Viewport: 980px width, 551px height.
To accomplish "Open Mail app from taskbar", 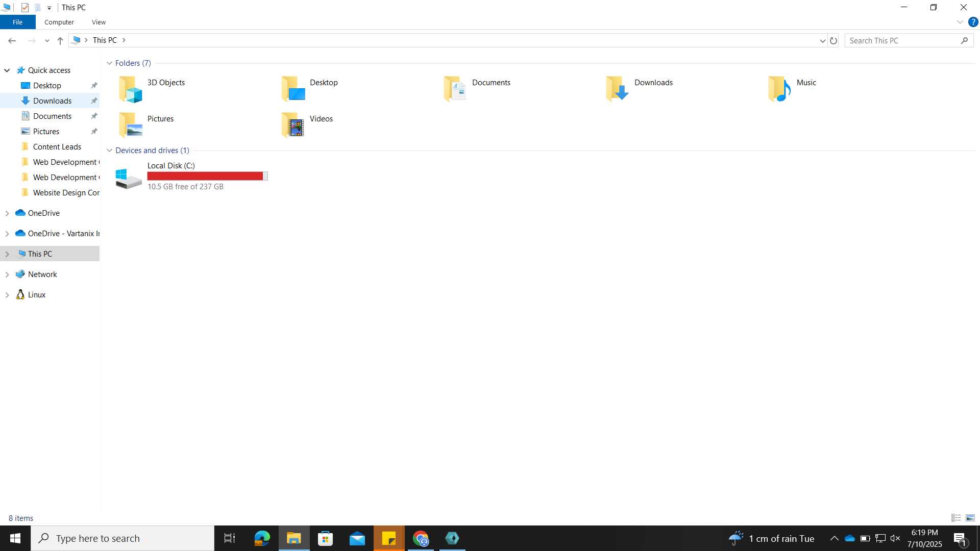I will (357, 538).
